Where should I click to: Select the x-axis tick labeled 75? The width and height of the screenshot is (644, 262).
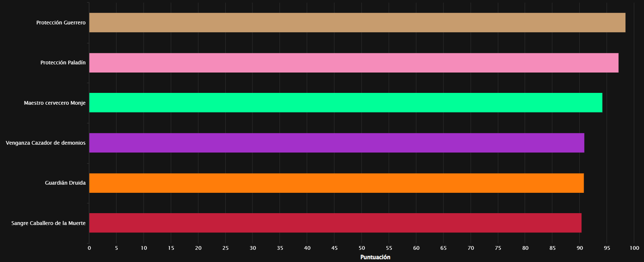click(498, 248)
